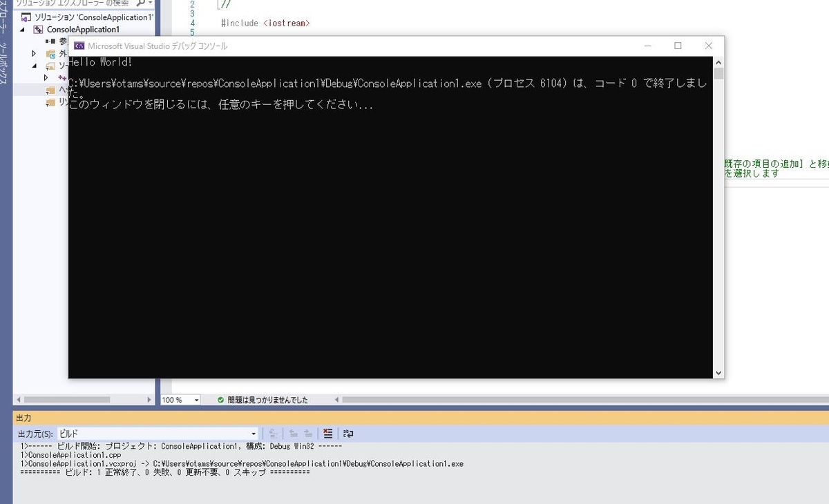The width and height of the screenshot is (829, 504).
Task: Click the solution explorer search magnifier icon
Action: (140, 3)
